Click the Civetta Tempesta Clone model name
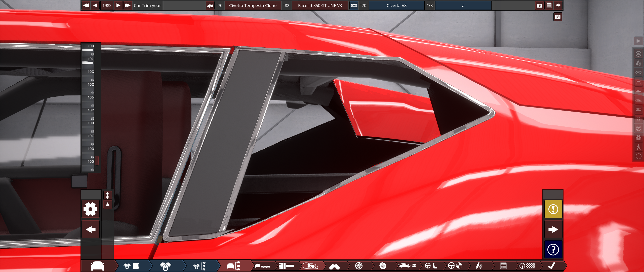The width and height of the screenshot is (644, 272). point(253,6)
